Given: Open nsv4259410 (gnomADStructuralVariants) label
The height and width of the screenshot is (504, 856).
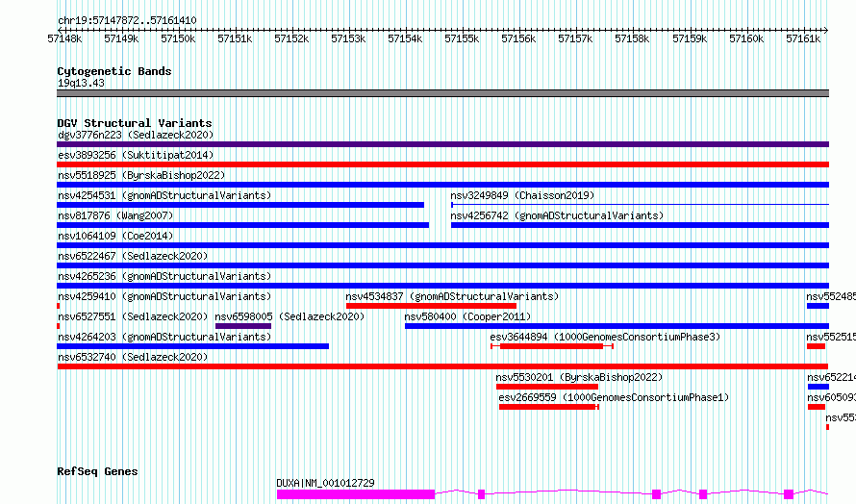Looking at the screenshot, I should click(x=164, y=296).
